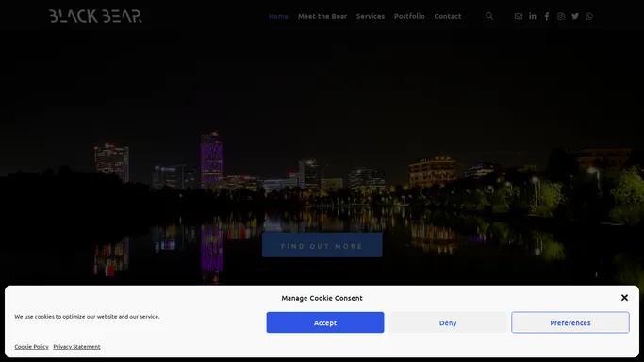Open the Twitter bird icon
644x362 pixels.
click(575, 16)
